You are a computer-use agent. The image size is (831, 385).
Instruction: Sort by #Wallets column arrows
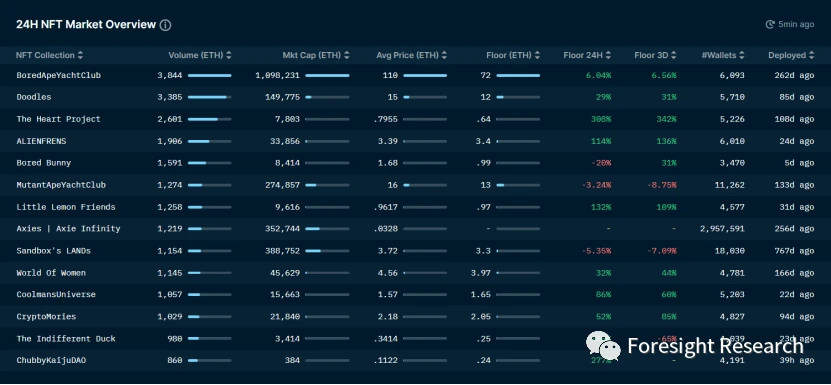741,55
